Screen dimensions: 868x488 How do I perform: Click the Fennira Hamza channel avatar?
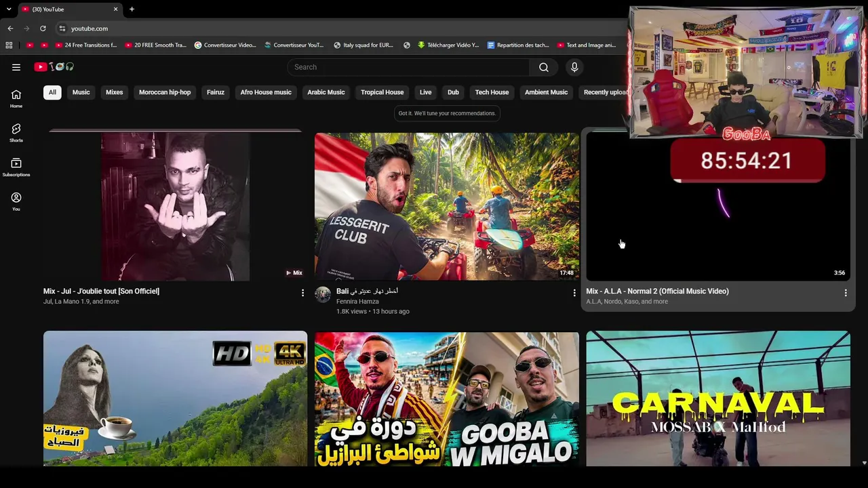(323, 294)
